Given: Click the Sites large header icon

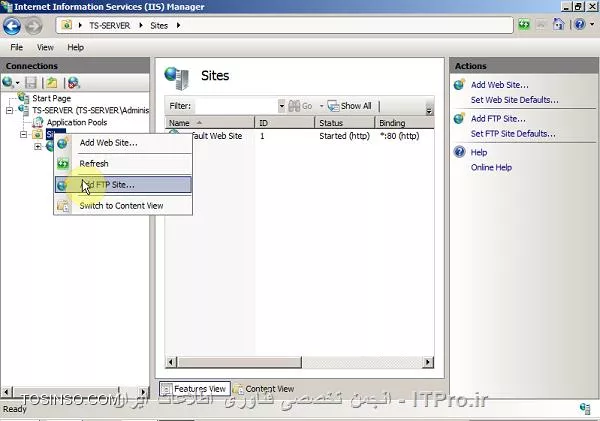Looking at the screenshot, I should click(177, 78).
